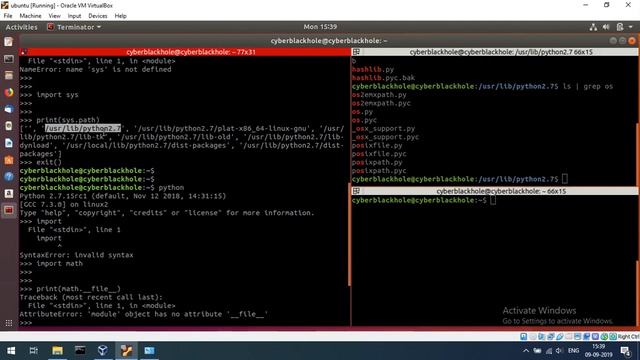Click the VirtualBox hard disk activity status icon
Viewport: 640px width, 360px height.
coord(524,337)
